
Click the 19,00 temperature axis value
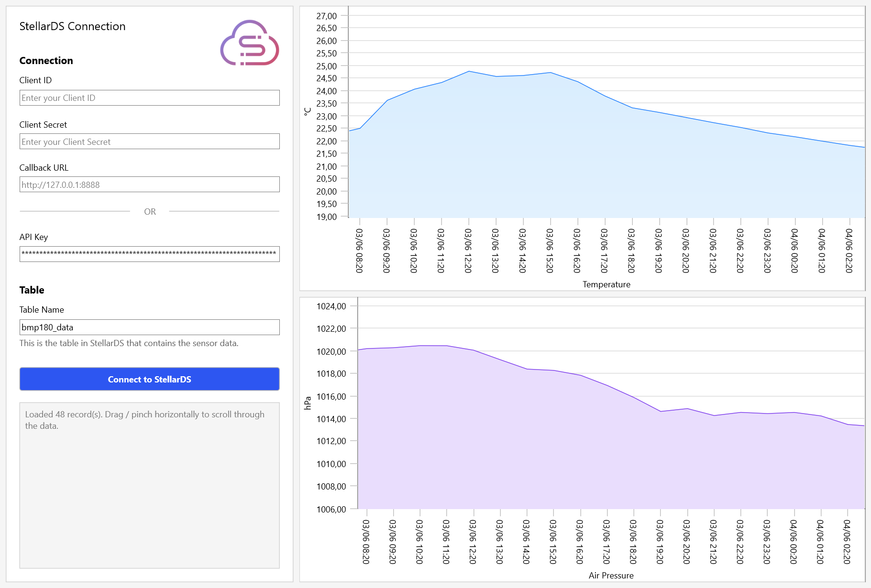pyautogui.click(x=326, y=217)
